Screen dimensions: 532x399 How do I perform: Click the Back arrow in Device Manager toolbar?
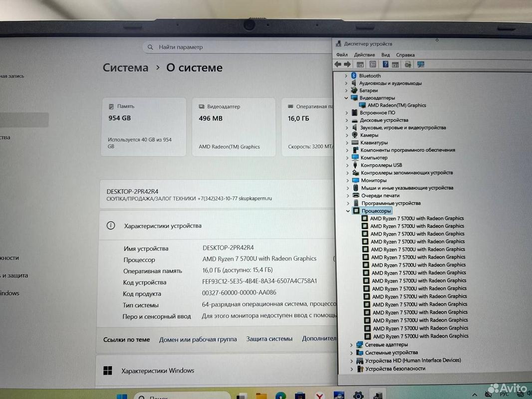point(338,64)
